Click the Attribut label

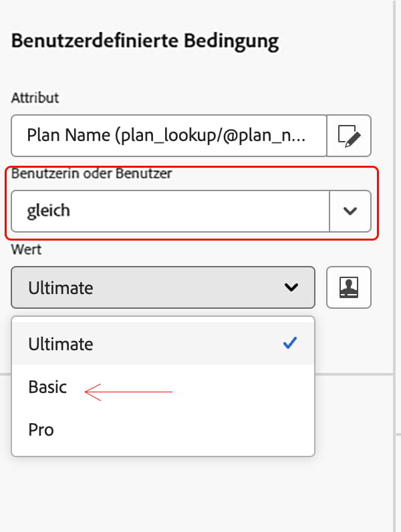click(x=35, y=98)
